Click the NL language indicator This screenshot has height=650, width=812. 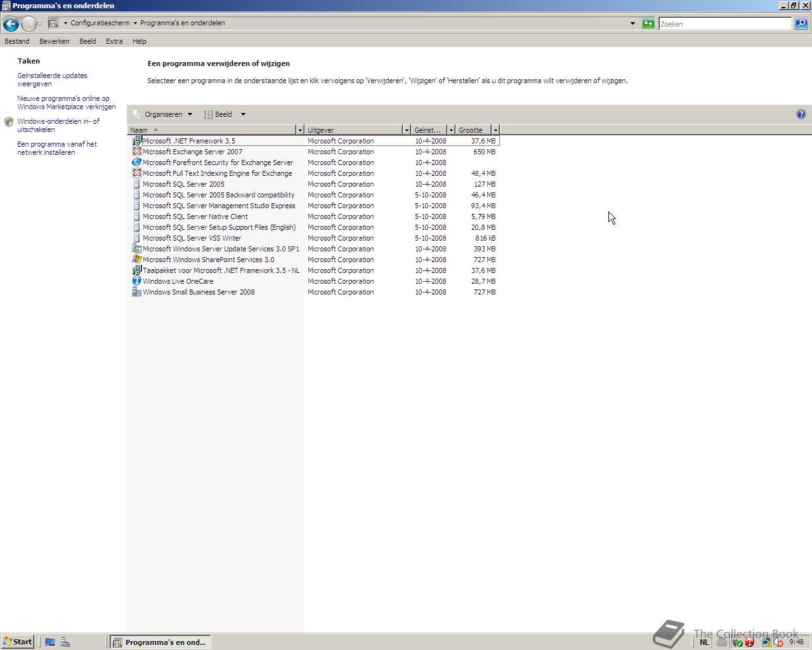pyautogui.click(x=704, y=642)
